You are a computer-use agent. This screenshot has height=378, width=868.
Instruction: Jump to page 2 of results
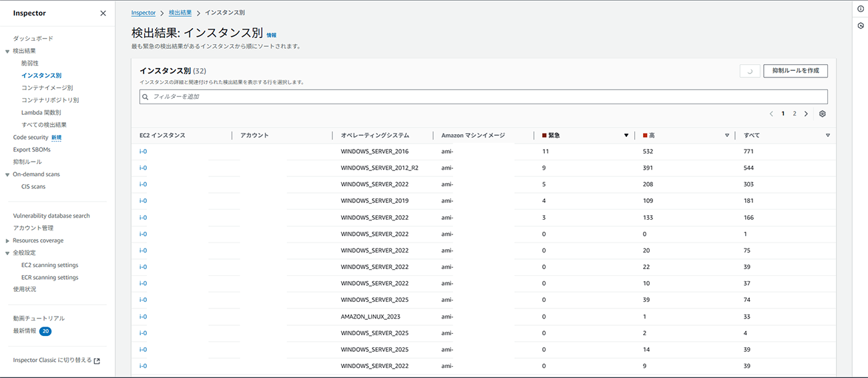coord(794,114)
